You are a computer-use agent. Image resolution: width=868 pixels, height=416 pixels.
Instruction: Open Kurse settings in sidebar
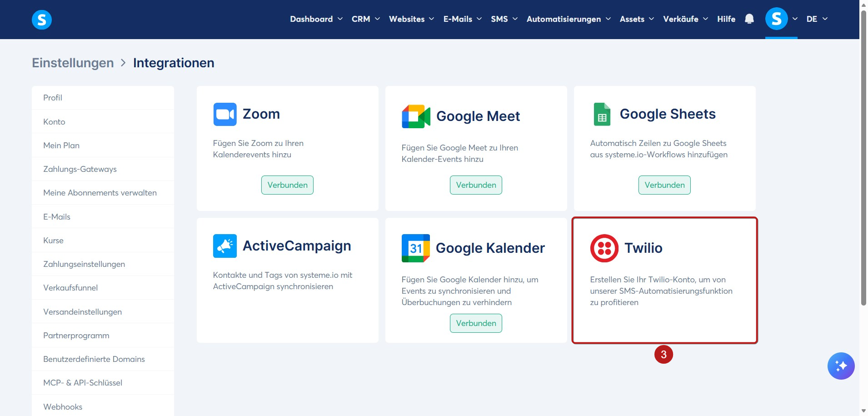pos(103,241)
